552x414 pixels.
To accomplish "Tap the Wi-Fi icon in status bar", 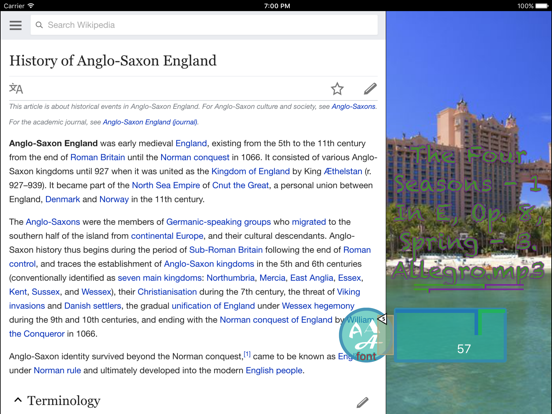I will [x=31, y=5].
